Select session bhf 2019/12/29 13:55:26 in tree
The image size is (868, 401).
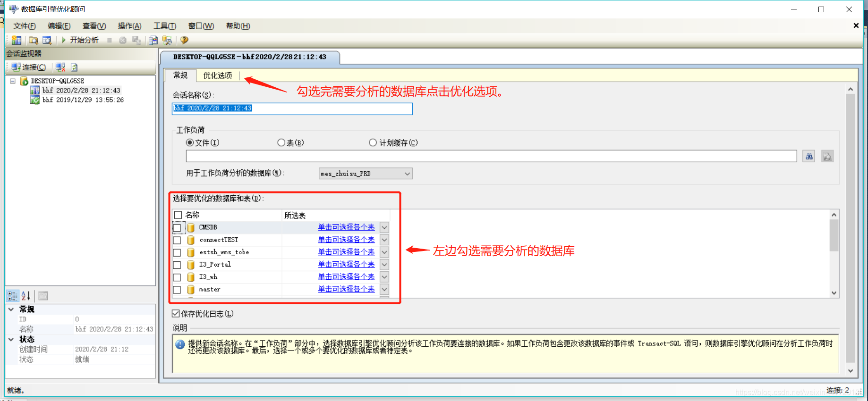(83, 100)
